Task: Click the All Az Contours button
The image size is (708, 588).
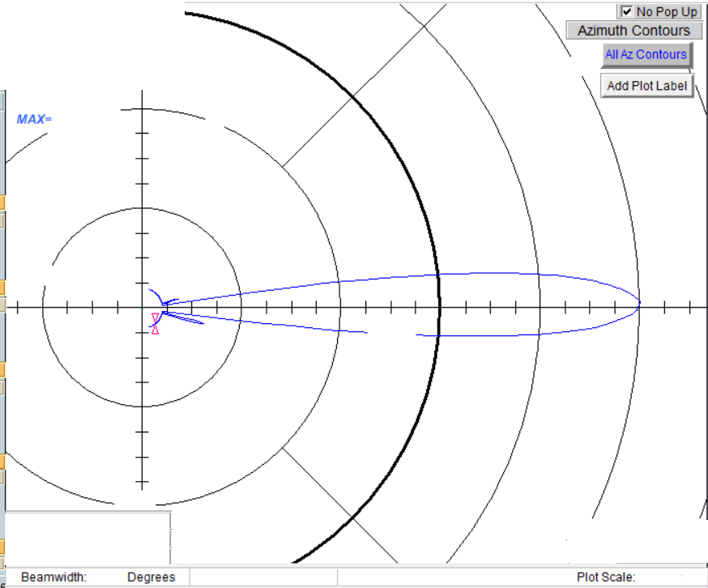Action: 646,54
